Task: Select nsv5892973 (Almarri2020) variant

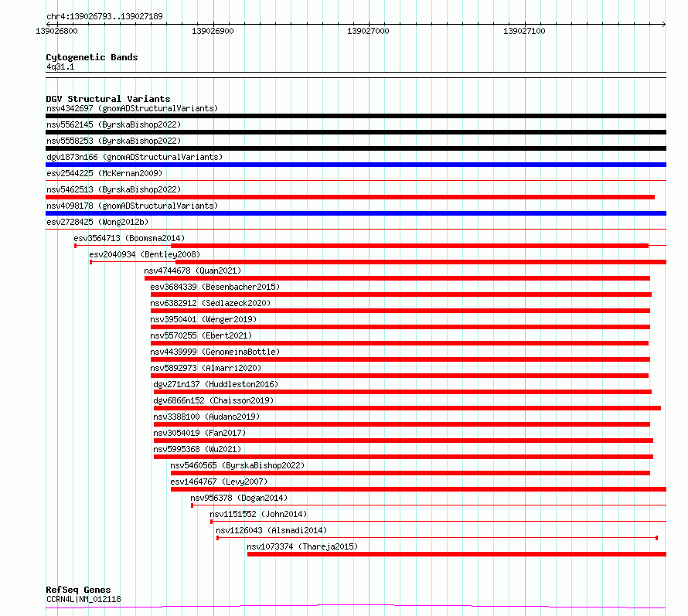Action: click(206, 368)
